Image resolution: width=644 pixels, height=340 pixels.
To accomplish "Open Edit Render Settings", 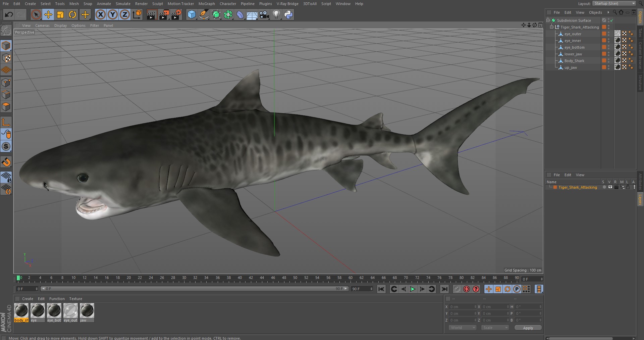I will pyautogui.click(x=176, y=14).
